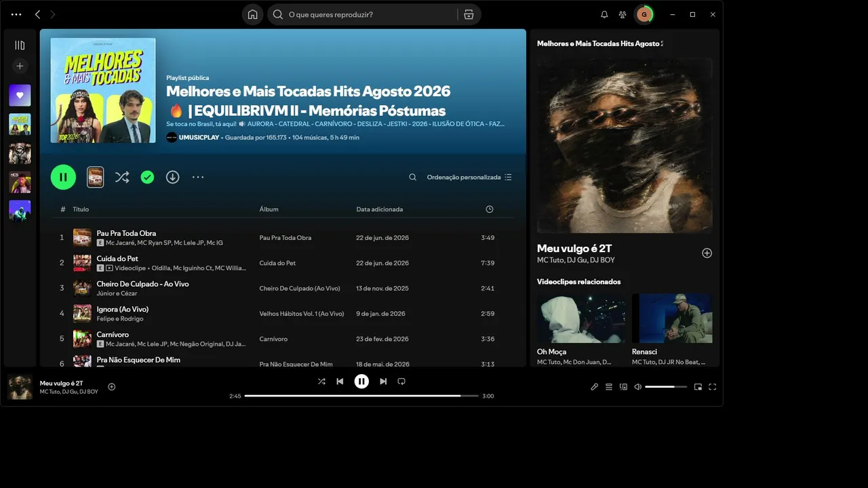Go to Spotify Home via house icon
868x488 pixels.
[252, 14]
